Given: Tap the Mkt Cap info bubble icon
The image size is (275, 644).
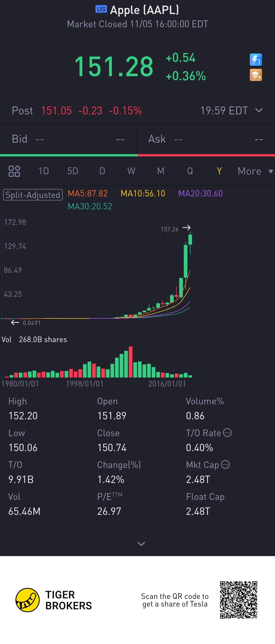Looking at the screenshot, I should tap(225, 464).
